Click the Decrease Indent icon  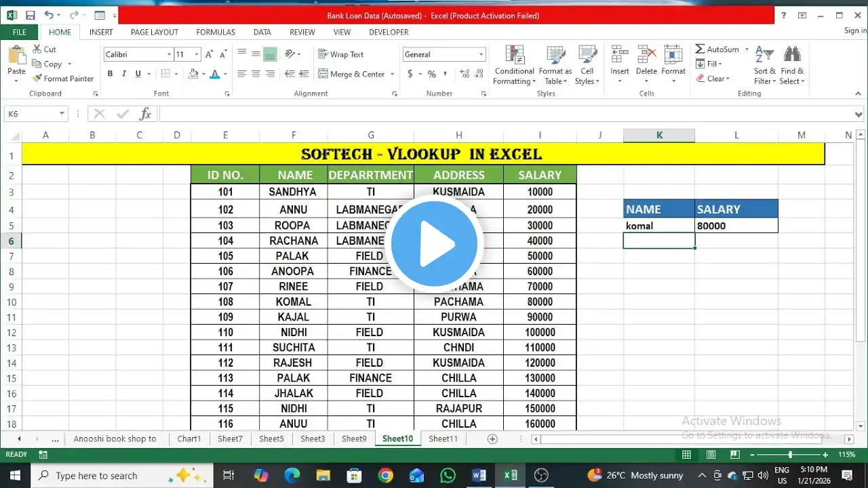point(290,74)
